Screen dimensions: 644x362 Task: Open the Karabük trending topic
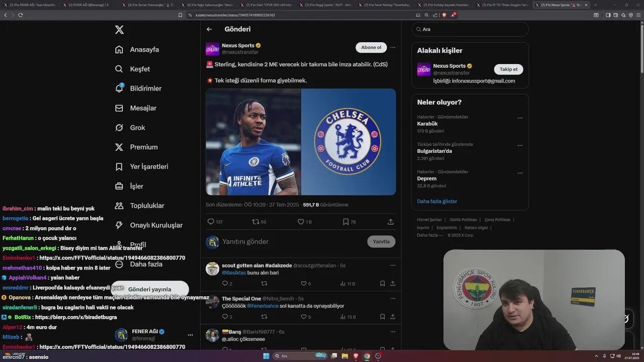click(x=427, y=124)
